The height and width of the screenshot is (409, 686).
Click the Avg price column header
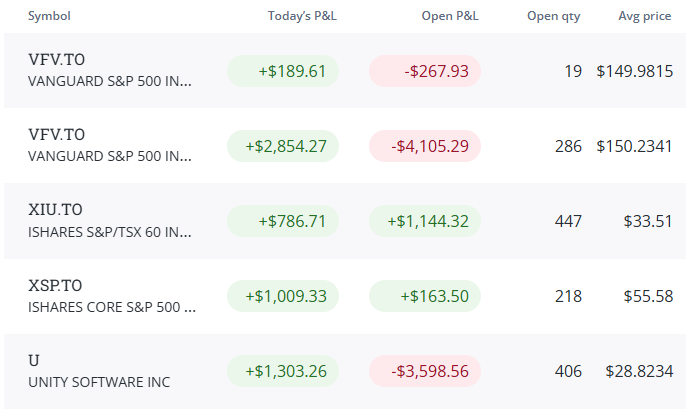click(644, 16)
